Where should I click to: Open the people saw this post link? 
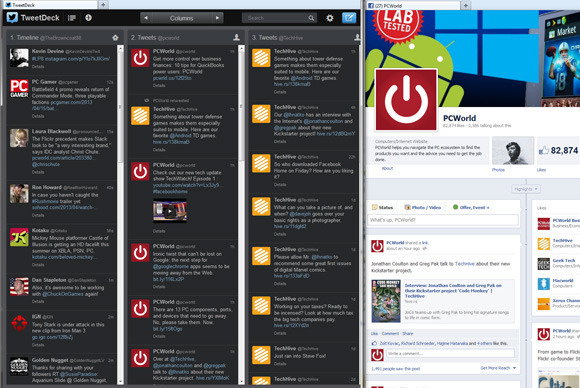[x=395, y=369]
